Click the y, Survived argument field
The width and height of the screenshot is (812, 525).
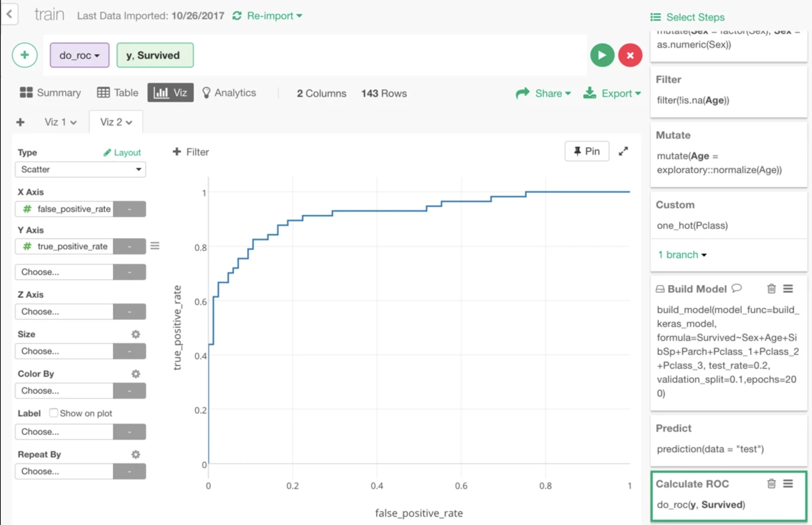pyautogui.click(x=155, y=55)
